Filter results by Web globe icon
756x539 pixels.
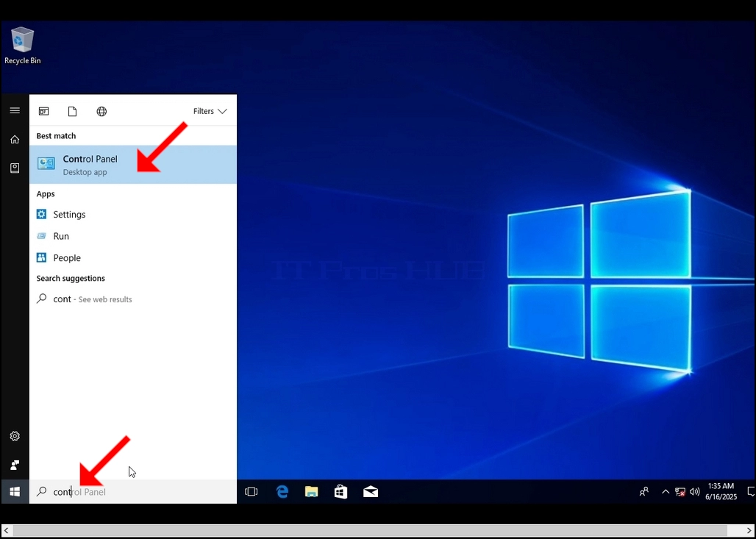coord(101,111)
